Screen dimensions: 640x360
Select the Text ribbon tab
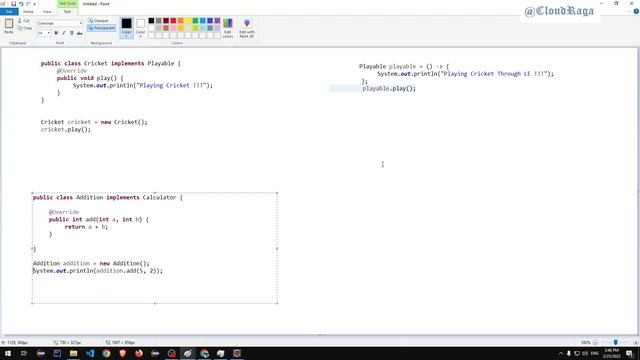click(67, 11)
